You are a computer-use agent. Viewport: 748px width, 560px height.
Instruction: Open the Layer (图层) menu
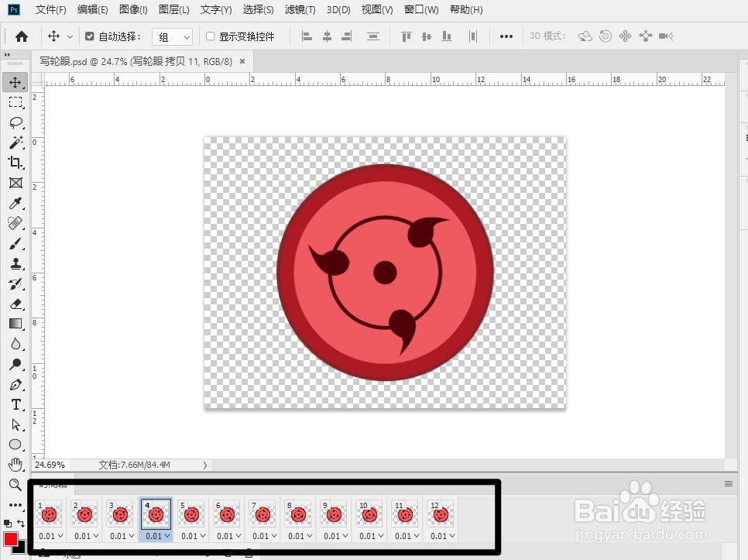pos(173,9)
